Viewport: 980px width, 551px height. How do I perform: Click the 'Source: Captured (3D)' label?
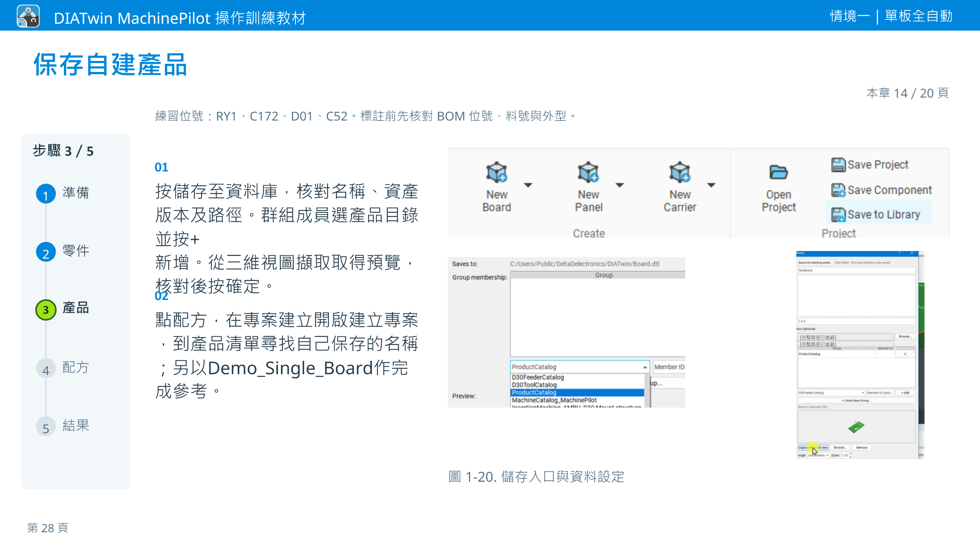coord(813,407)
